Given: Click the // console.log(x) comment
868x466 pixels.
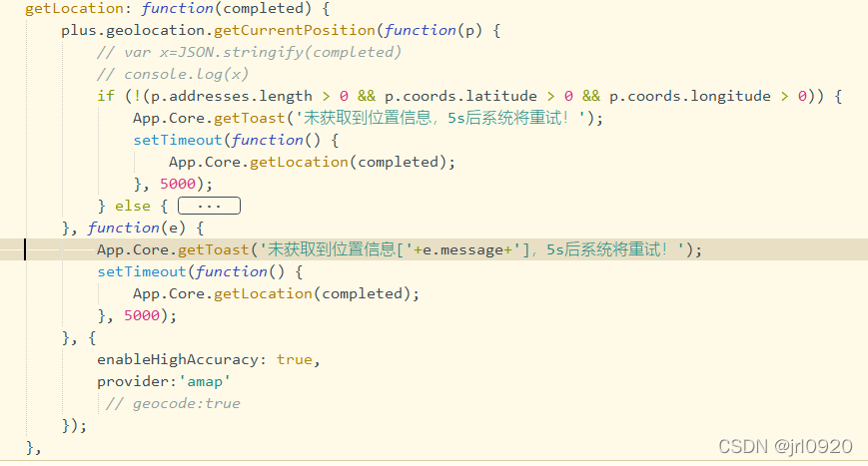Looking at the screenshot, I should point(173,74).
